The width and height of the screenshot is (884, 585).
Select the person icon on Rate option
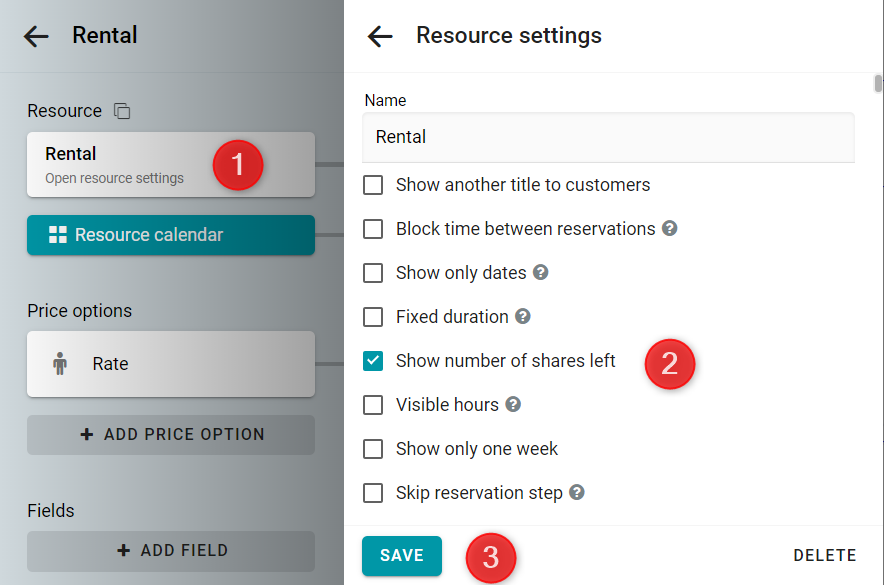tap(60, 364)
